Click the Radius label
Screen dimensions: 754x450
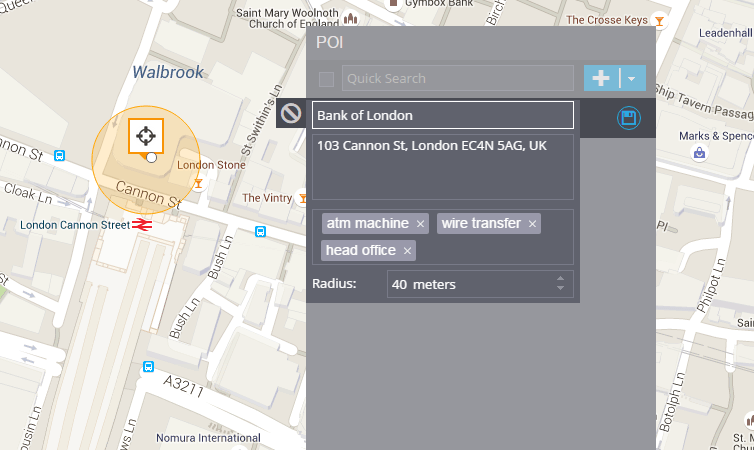(x=334, y=284)
